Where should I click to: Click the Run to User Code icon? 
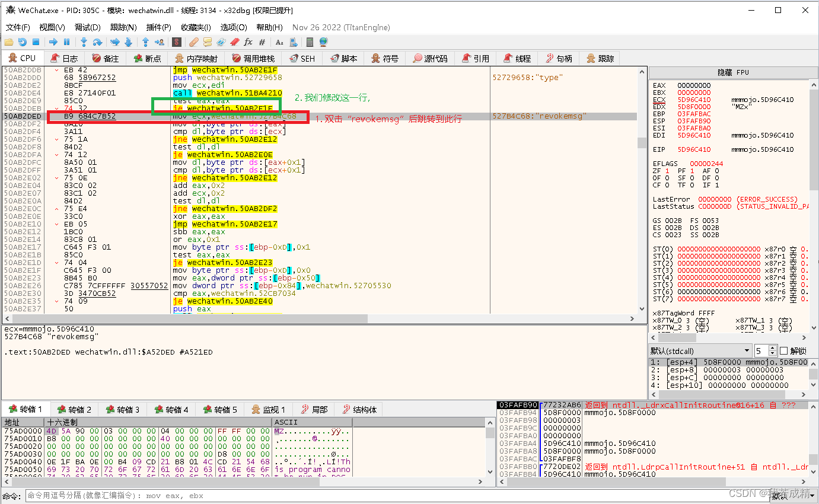tap(159, 42)
